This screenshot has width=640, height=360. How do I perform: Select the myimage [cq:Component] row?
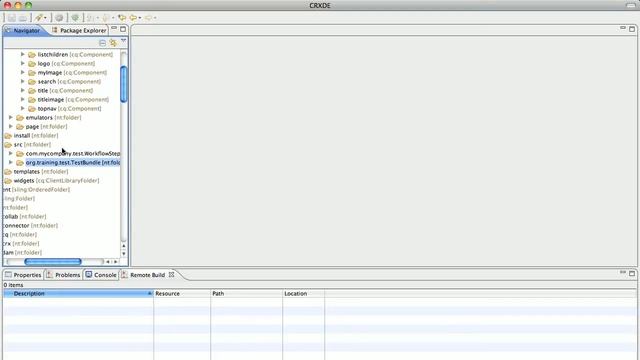click(x=67, y=73)
